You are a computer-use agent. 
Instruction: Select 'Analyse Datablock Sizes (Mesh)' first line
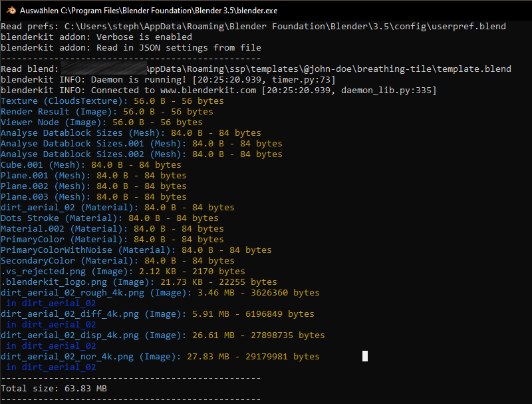coord(131,132)
